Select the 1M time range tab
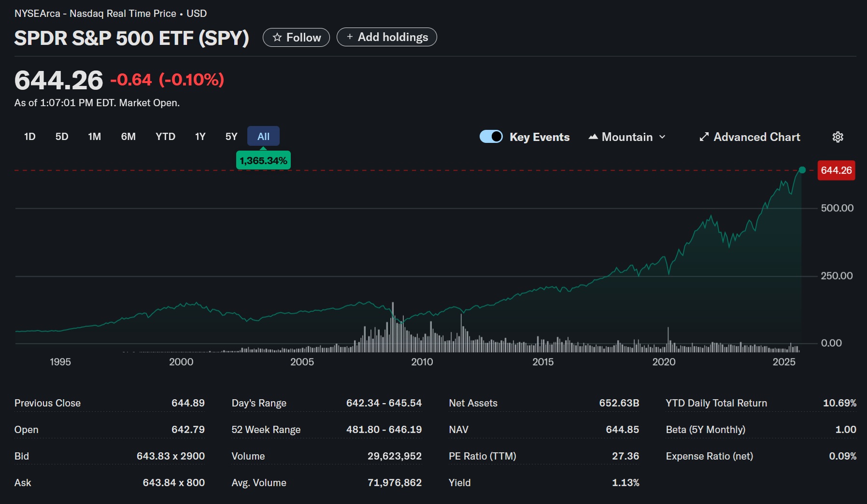 pyautogui.click(x=95, y=137)
